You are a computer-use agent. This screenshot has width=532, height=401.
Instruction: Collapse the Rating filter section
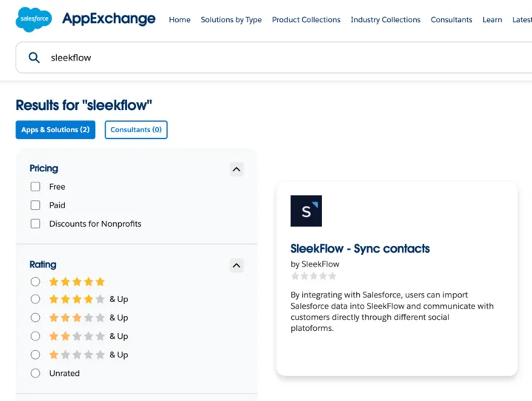click(x=236, y=265)
